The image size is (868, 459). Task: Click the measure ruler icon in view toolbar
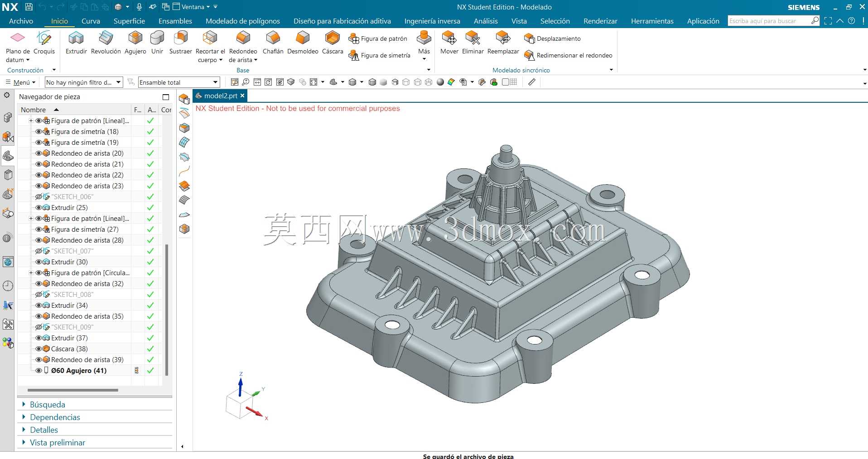tap(532, 82)
